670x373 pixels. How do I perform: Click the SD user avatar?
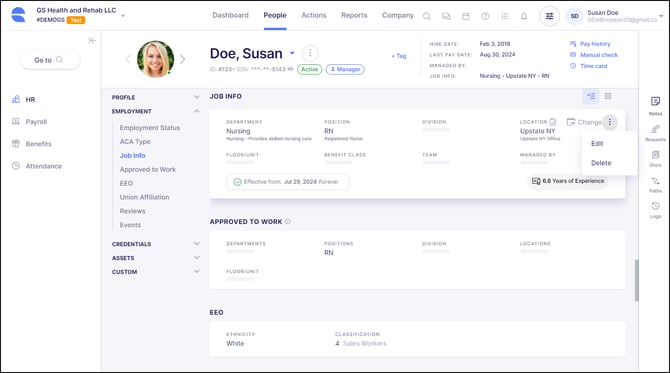click(574, 16)
